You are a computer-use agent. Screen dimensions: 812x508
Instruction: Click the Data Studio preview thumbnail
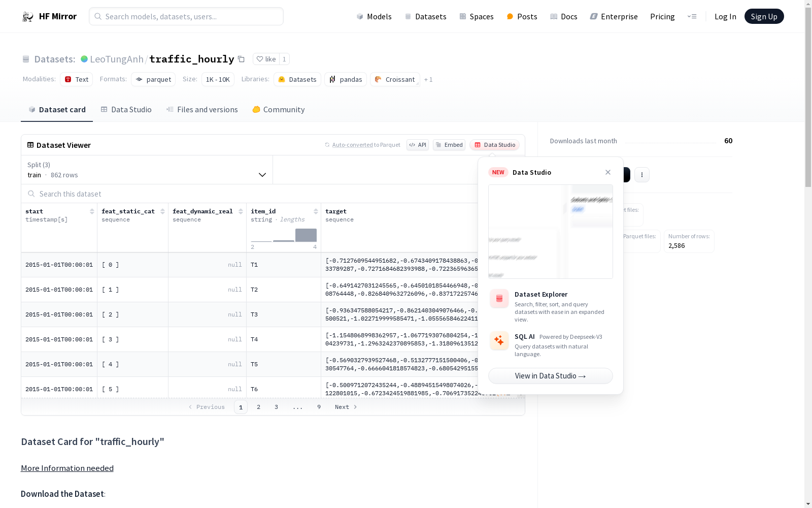coord(550,232)
